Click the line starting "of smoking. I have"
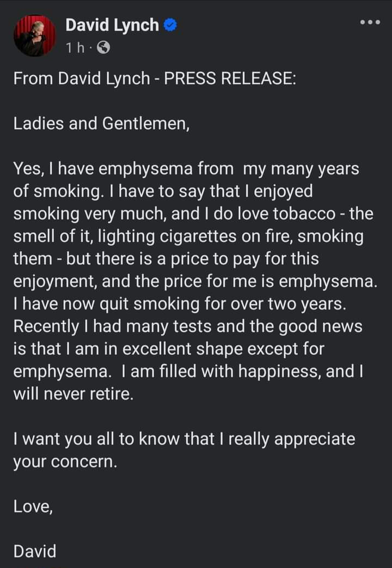Viewport: 392px width, 568px height. [x=163, y=191]
